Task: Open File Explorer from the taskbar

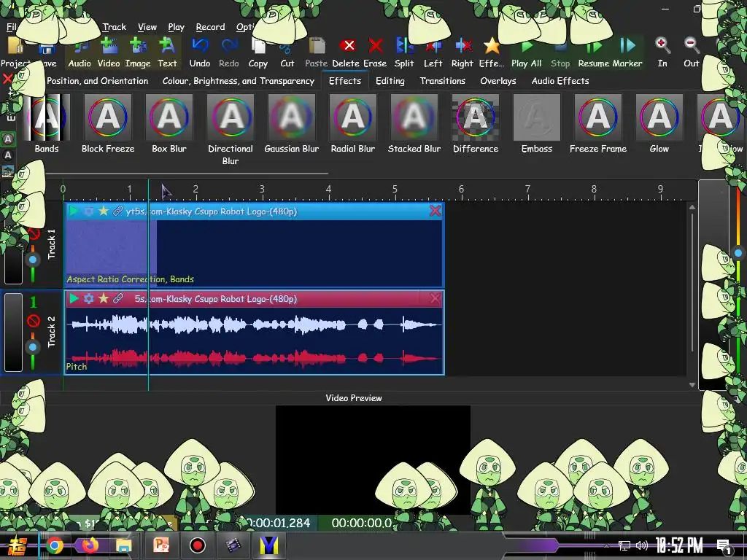Action: (123, 545)
